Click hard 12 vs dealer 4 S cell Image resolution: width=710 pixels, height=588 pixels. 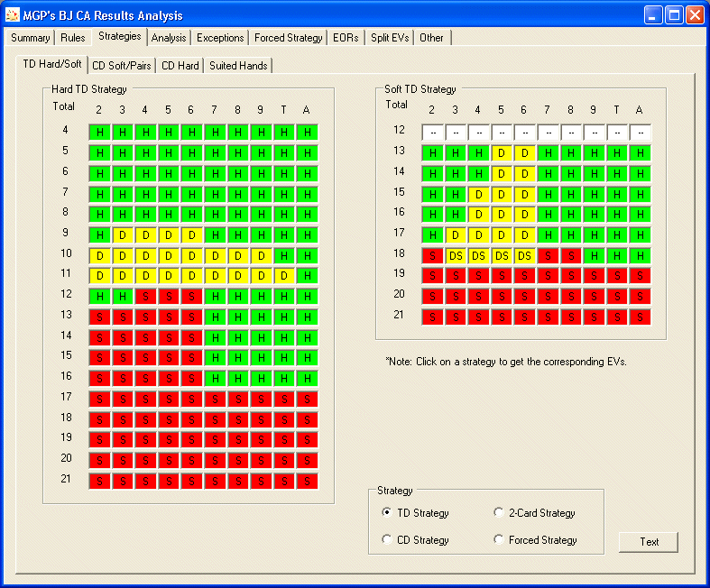click(x=146, y=297)
